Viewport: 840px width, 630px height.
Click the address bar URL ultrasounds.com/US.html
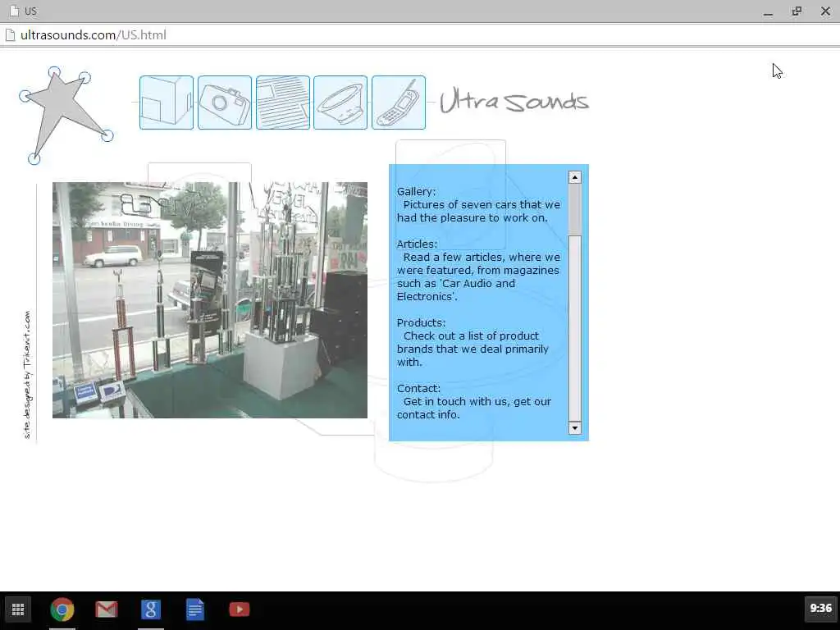[x=94, y=35]
